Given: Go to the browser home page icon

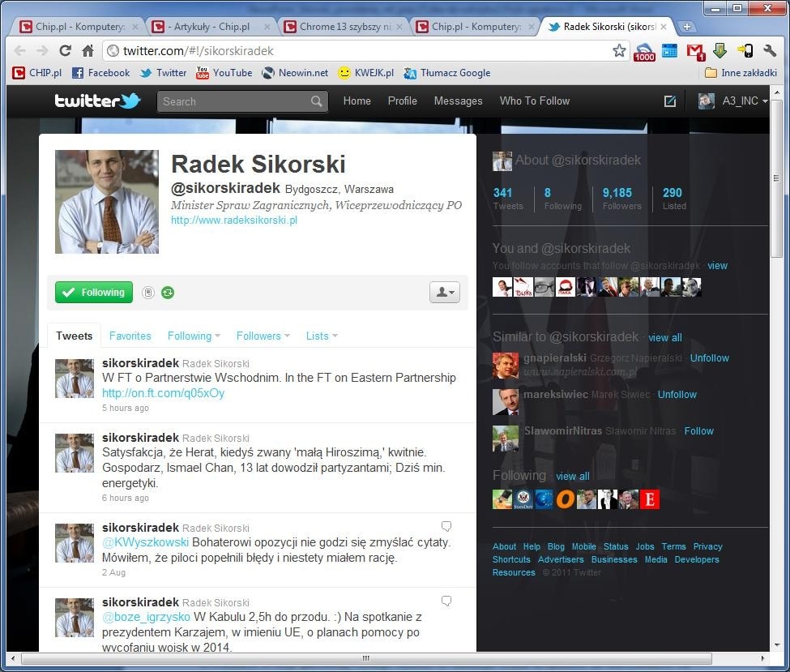Looking at the screenshot, I should coord(88,50).
